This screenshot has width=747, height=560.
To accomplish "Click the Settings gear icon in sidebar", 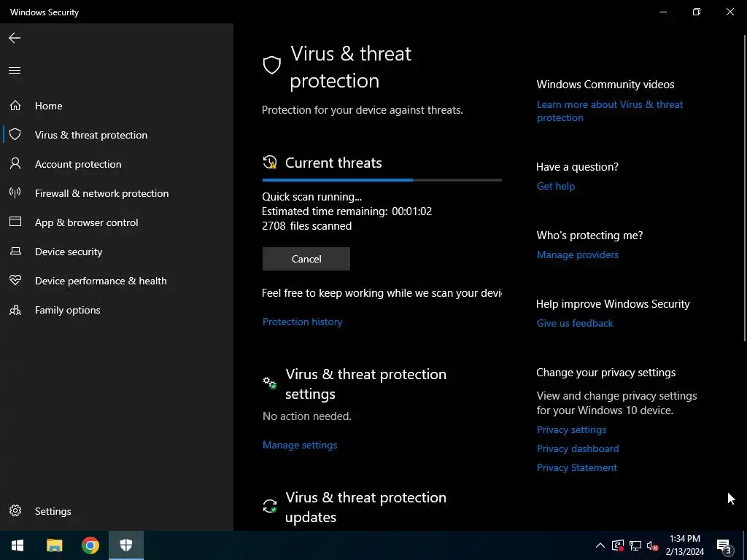I will coord(15,510).
